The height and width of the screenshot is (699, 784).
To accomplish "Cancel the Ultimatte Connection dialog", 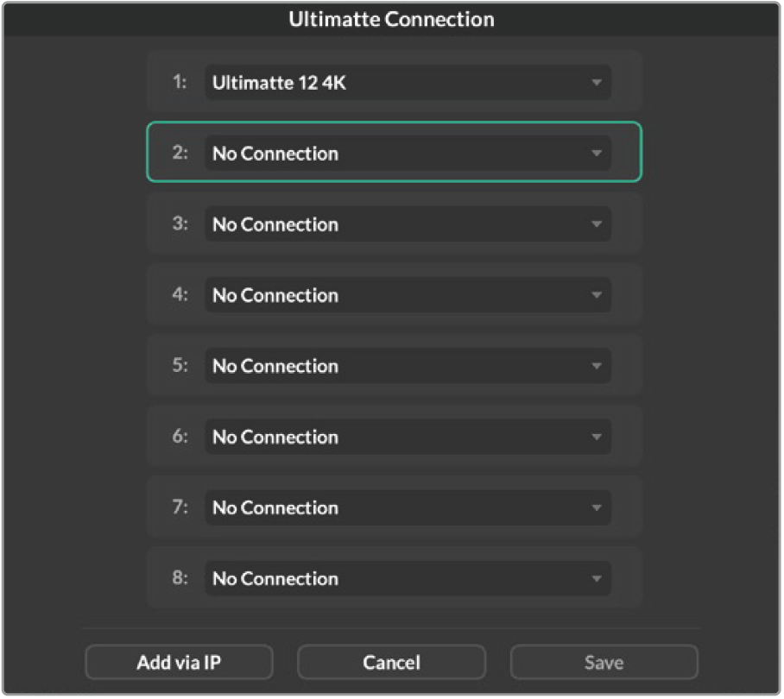I will coord(391,663).
